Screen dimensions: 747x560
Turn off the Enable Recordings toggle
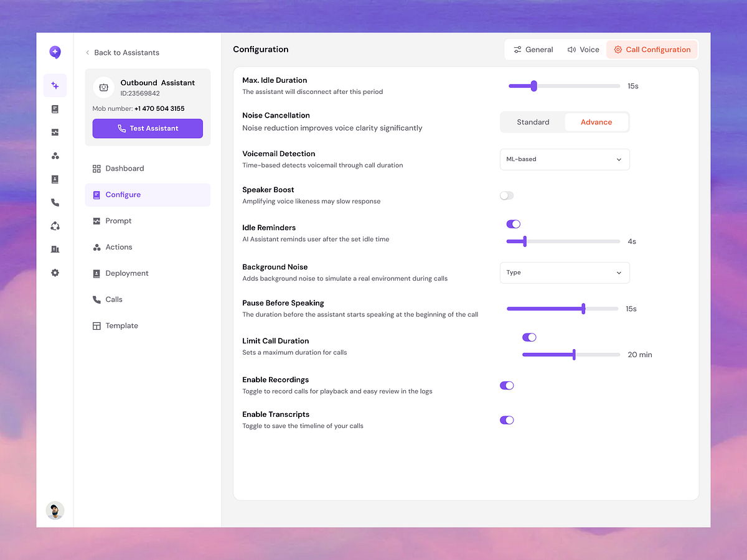tap(506, 385)
